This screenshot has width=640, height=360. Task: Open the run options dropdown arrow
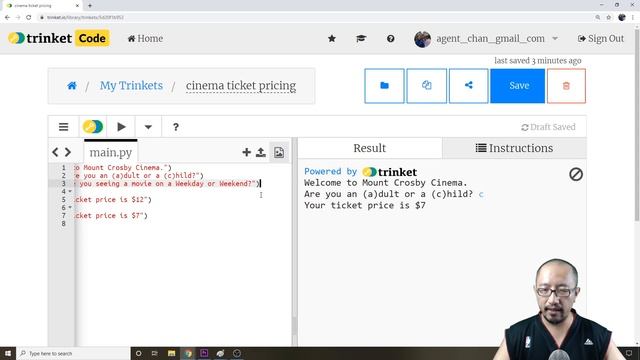pos(148,127)
